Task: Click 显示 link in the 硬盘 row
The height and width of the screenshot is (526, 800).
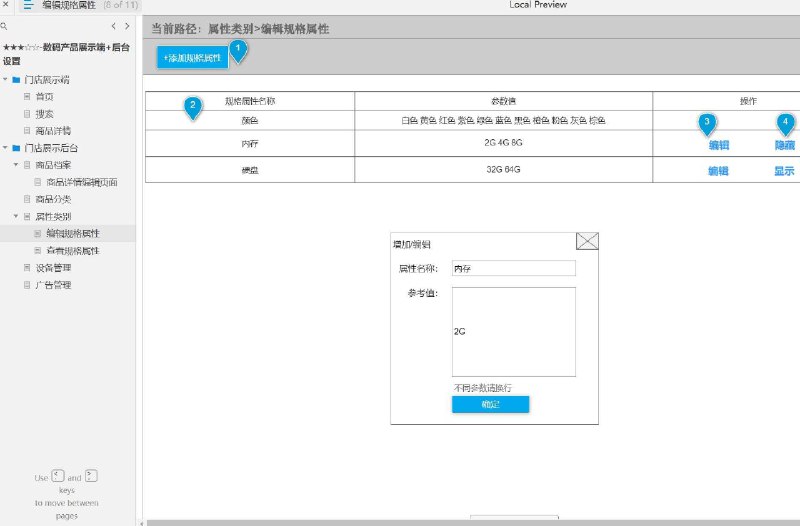Action: click(784, 171)
